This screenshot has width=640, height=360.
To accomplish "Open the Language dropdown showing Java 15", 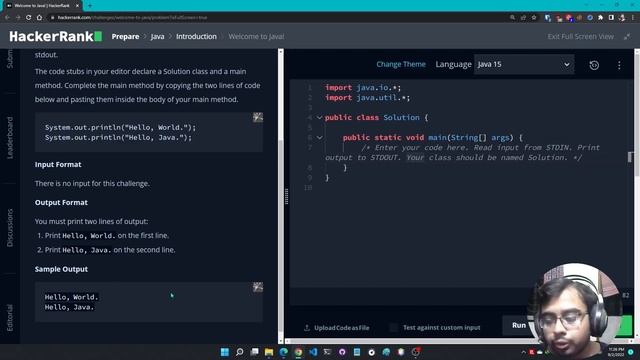I will tap(524, 64).
